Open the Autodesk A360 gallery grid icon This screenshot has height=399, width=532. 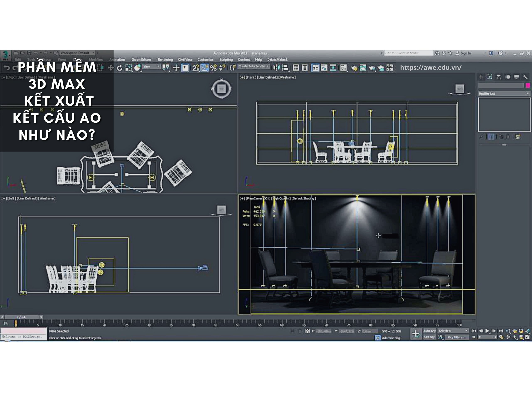pyautogui.click(x=390, y=68)
